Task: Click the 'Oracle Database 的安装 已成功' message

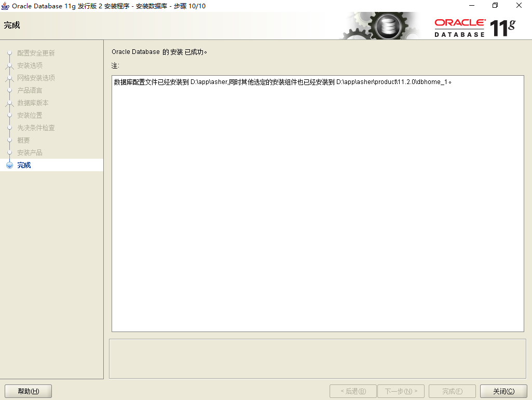Action: pos(159,52)
